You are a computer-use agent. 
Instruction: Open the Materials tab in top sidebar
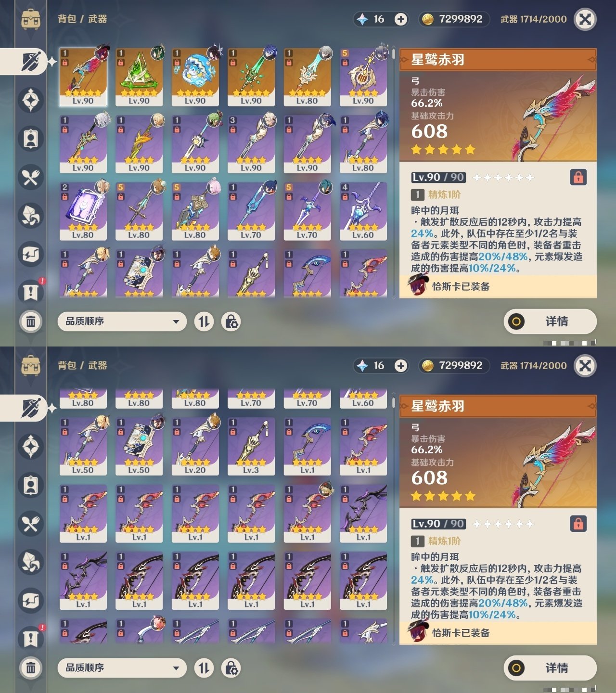pyautogui.click(x=31, y=216)
